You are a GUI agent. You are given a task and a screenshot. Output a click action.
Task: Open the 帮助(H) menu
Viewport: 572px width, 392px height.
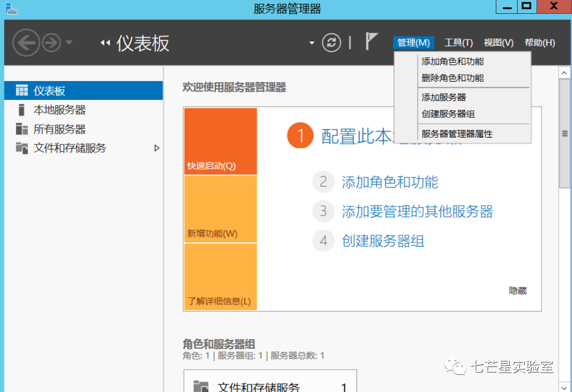coord(540,43)
